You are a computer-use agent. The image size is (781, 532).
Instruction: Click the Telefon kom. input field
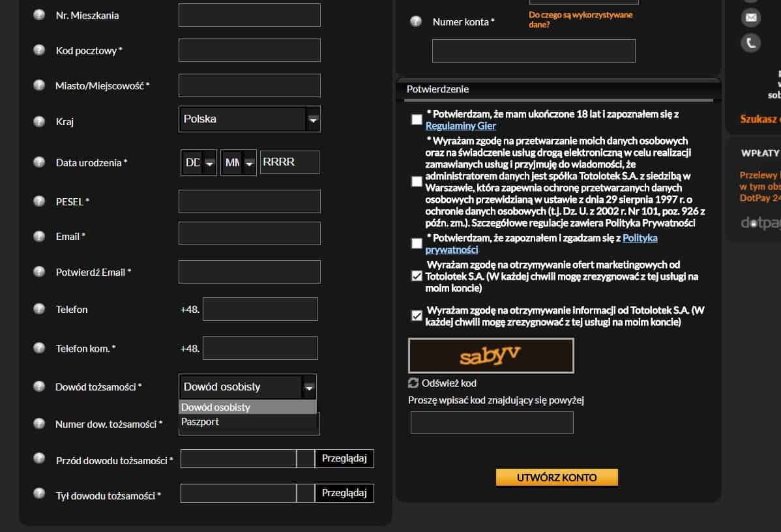[x=260, y=347]
